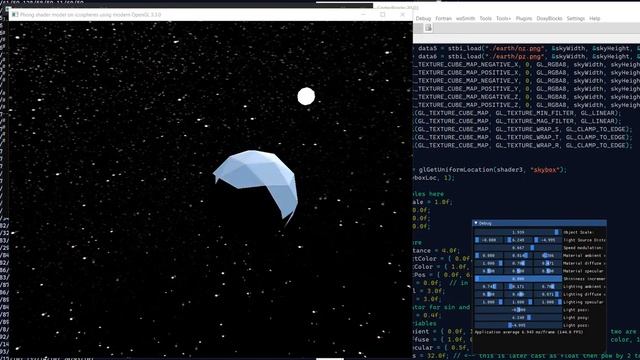Collapse the ImGui Debug panel triangle
This screenshot has width=640, height=360.
476,223
